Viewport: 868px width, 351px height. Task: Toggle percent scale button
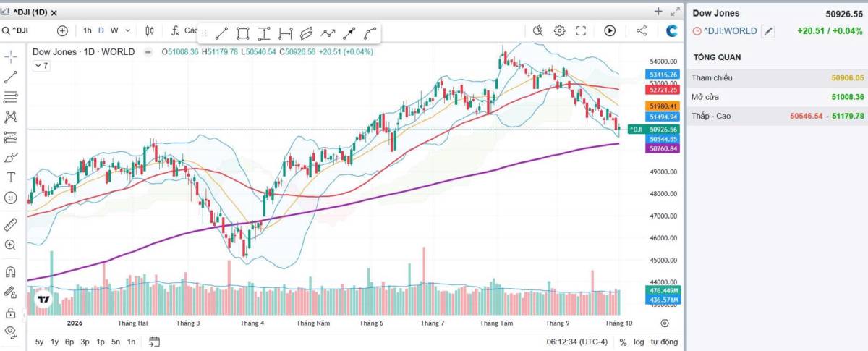623,342
